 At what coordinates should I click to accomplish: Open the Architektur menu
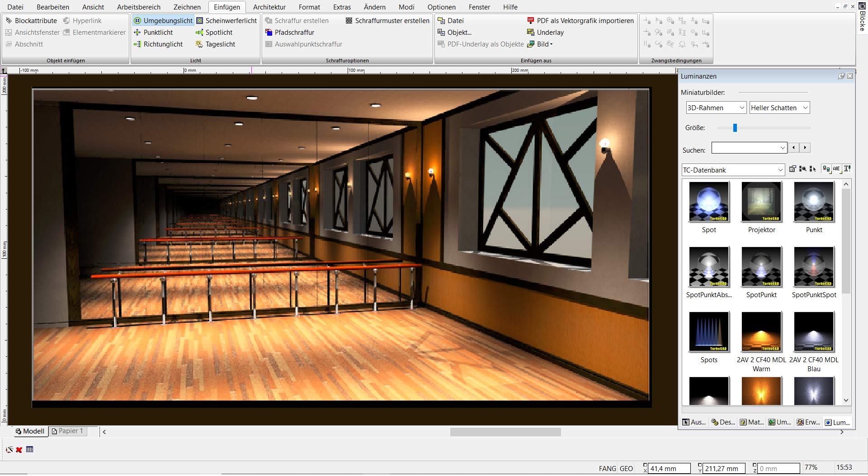tap(269, 7)
